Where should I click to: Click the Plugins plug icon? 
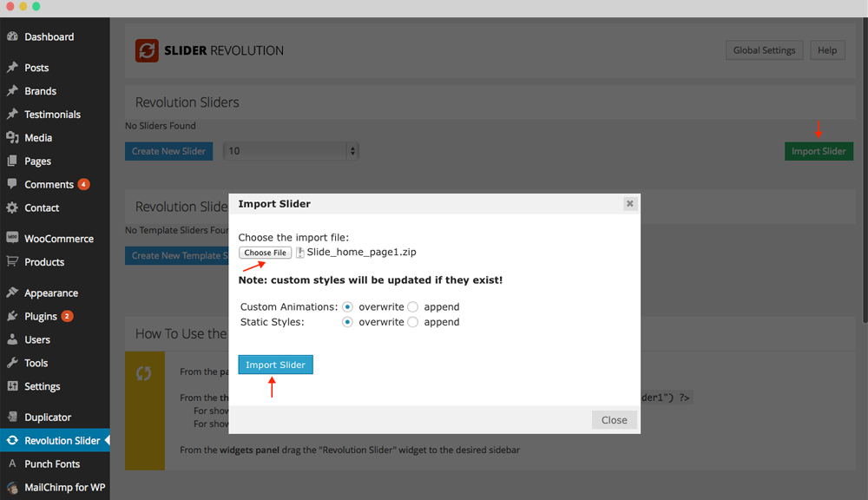[12, 317]
